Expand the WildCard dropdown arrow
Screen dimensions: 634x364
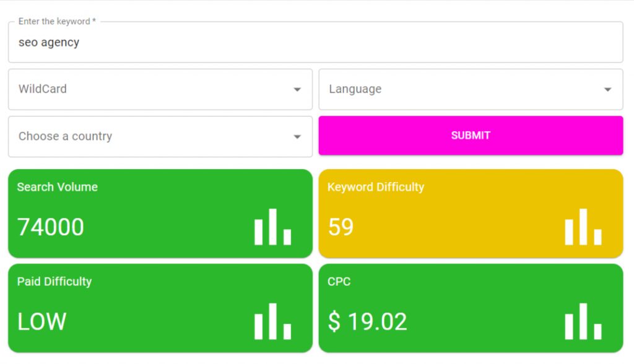[297, 90]
